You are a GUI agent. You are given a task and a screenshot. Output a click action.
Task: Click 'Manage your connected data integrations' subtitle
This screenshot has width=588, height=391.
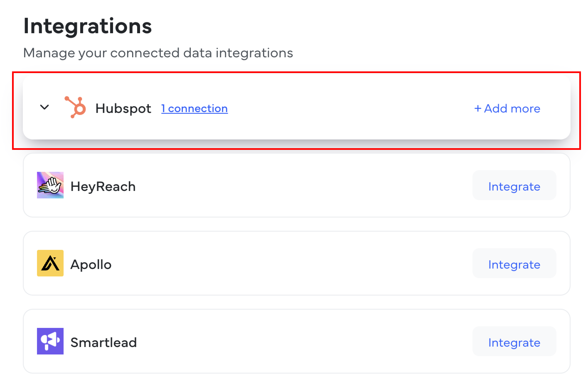pos(158,53)
